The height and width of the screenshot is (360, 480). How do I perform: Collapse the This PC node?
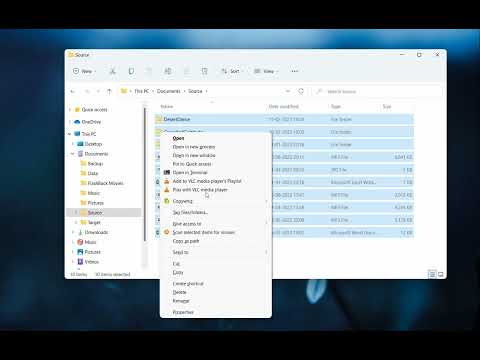(70, 134)
